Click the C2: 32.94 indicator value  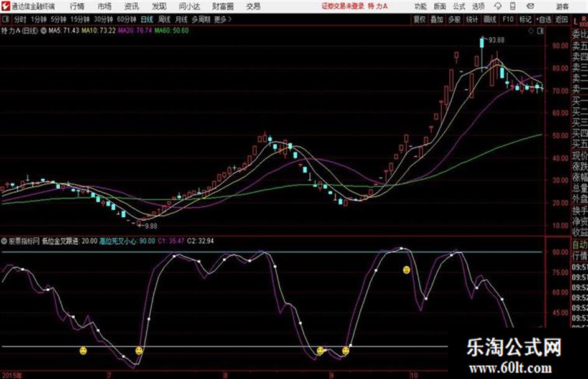click(200, 241)
